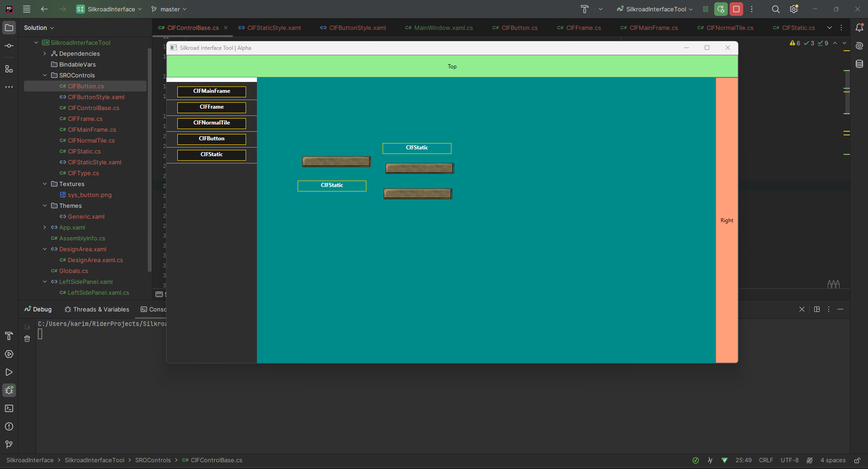Open the Git tool window icon
Image resolution: width=868 pixels, height=469 pixels.
9,445
